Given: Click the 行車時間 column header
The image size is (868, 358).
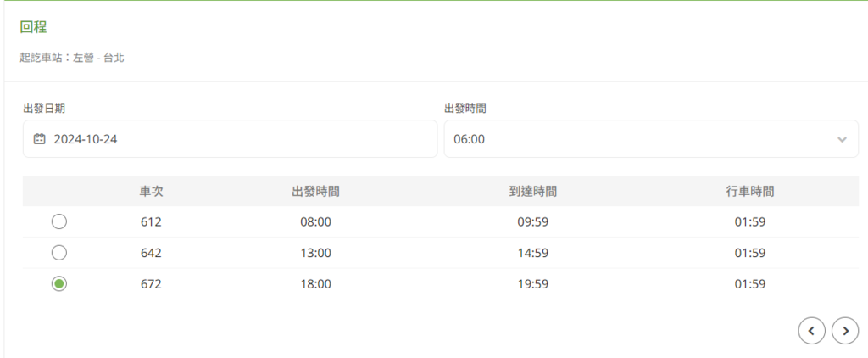Looking at the screenshot, I should (750, 192).
